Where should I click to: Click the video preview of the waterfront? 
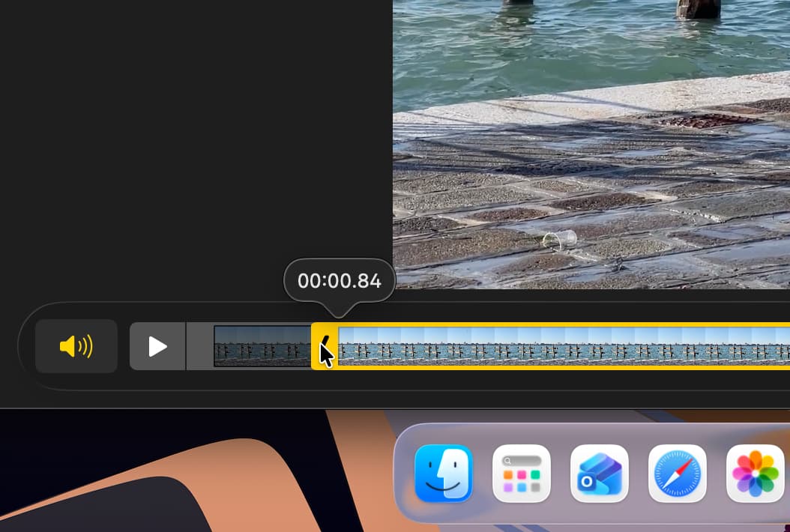tap(591, 145)
